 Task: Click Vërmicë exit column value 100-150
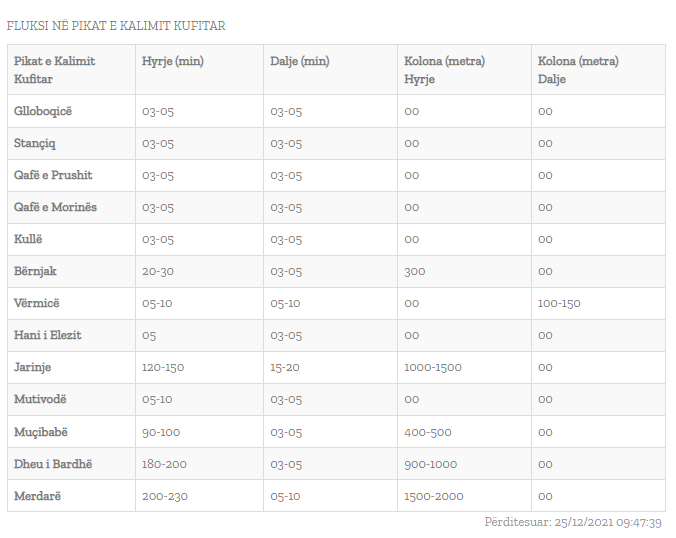point(559,303)
